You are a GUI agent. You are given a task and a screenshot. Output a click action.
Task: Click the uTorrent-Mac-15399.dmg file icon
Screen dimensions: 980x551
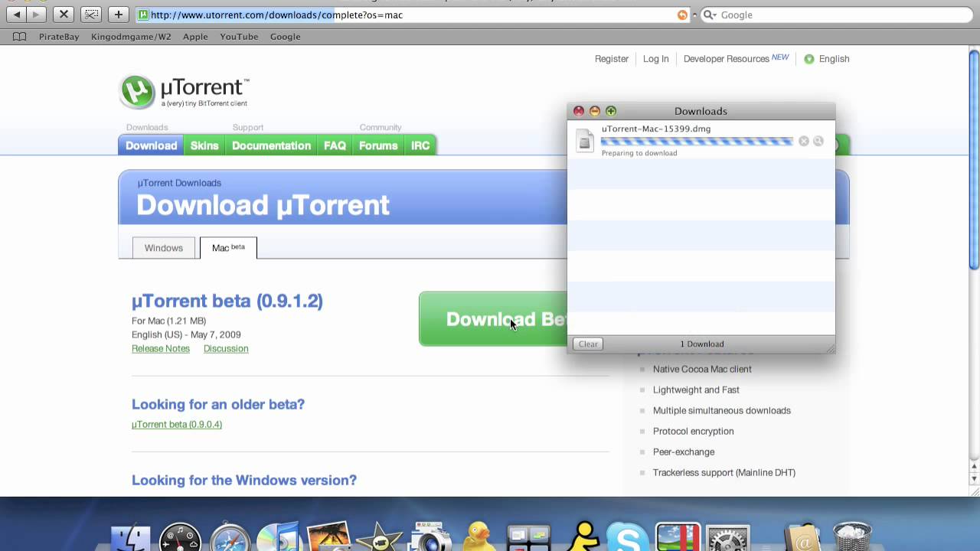[585, 141]
